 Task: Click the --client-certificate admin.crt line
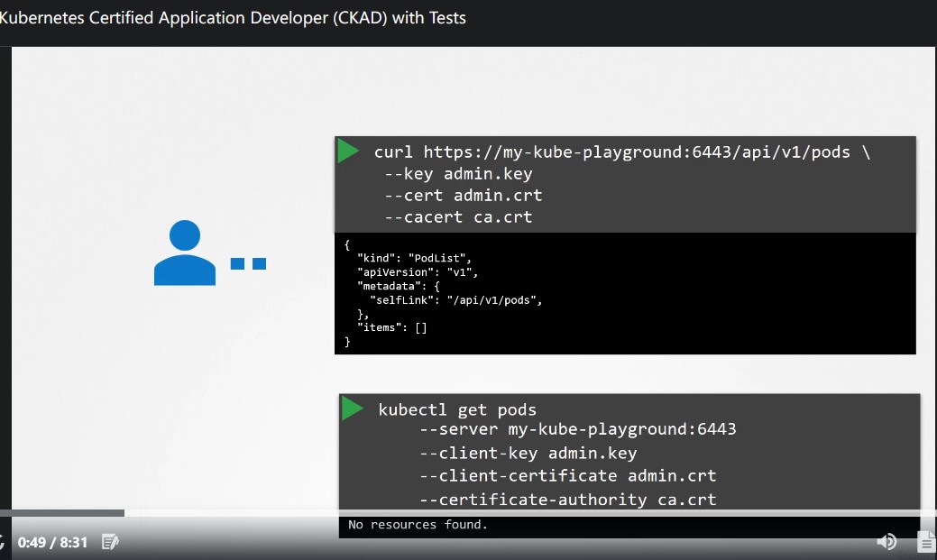[x=567, y=476]
